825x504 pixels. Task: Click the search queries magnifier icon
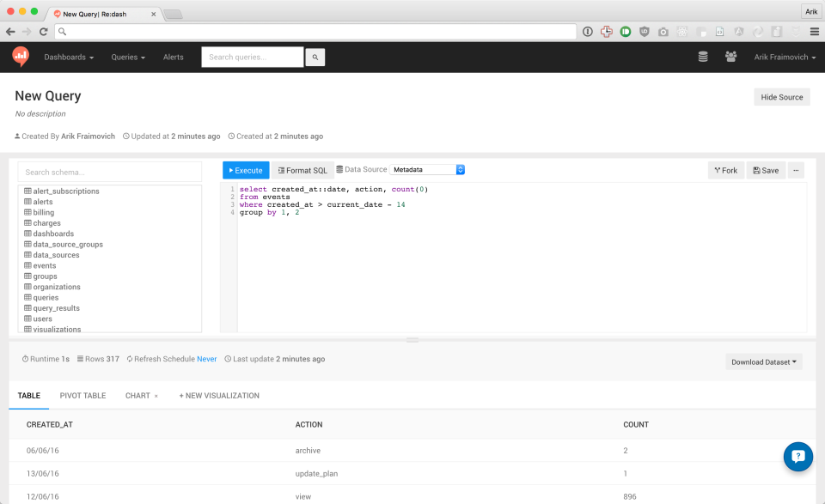click(x=315, y=56)
